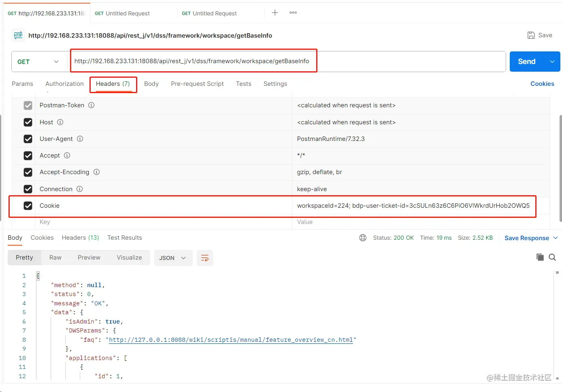Show info for User-Agent header

(x=80, y=139)
